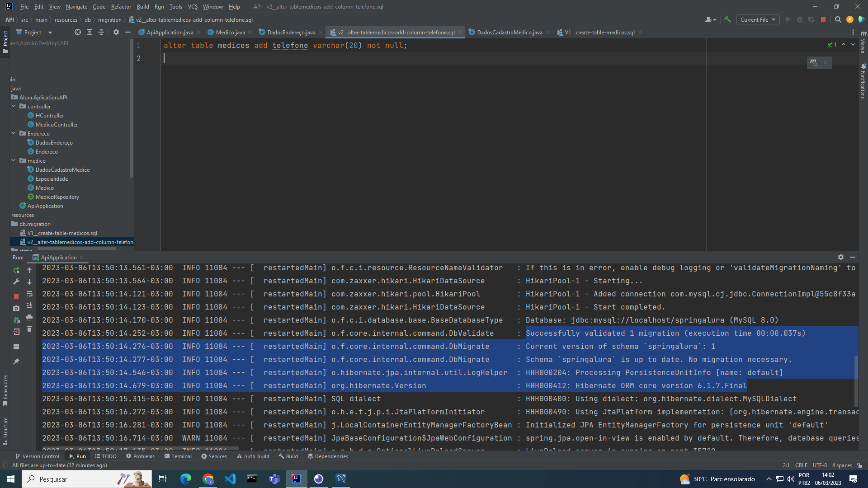Collapse the Endereco package folder
Screen dimensions: 868x488
point(14,133)
